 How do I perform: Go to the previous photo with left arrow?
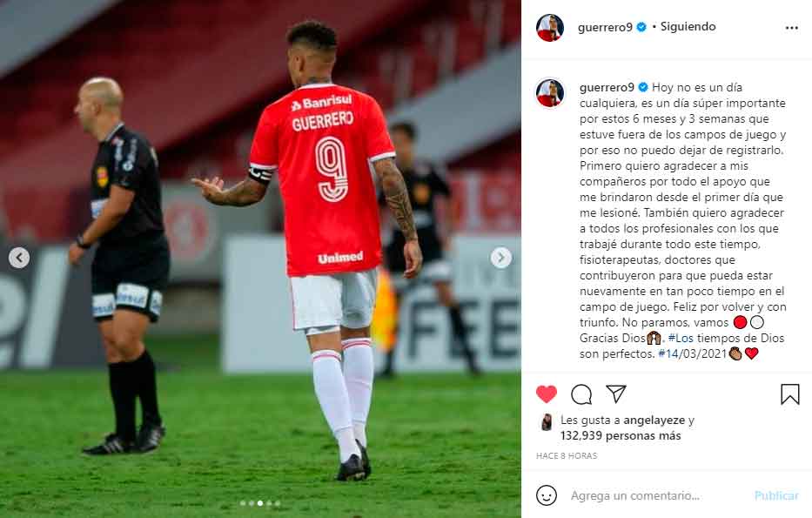19,258
